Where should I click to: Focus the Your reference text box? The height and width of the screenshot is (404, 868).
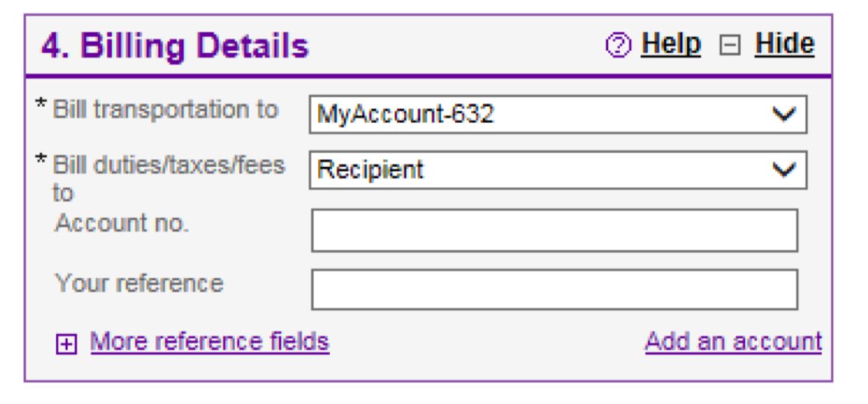554,289
